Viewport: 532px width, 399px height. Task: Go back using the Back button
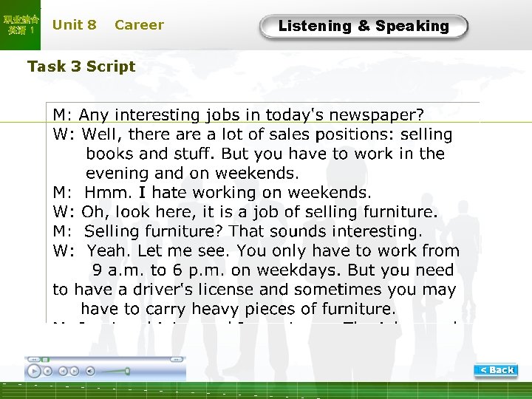click(496, 370)
